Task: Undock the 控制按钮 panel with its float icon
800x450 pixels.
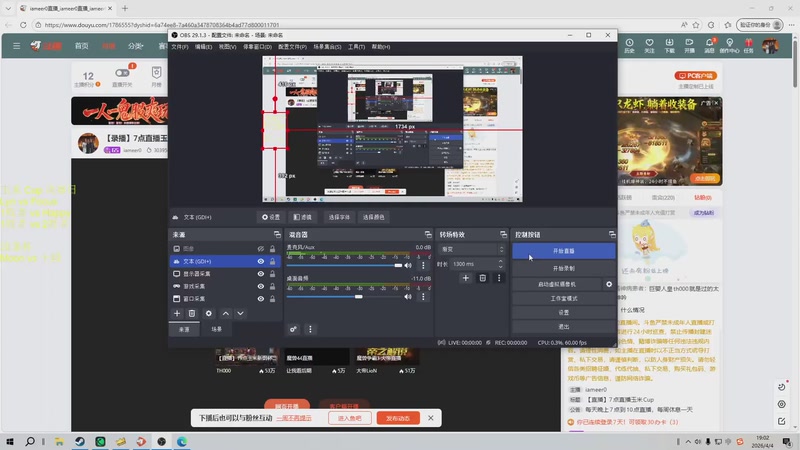Action: coord(612,235)
